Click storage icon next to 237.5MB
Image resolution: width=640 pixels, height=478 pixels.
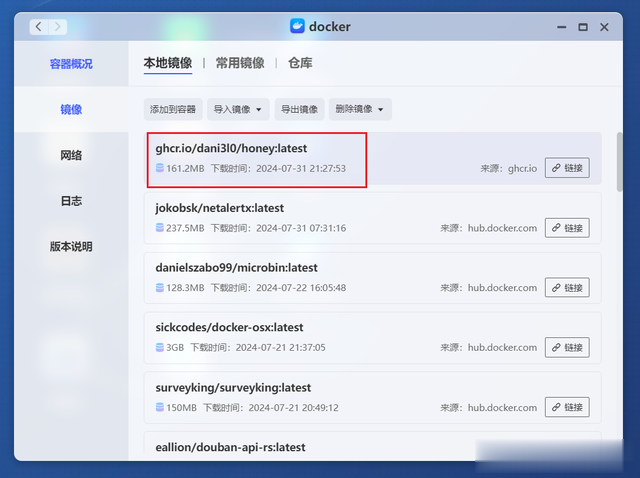click(160, 228)
